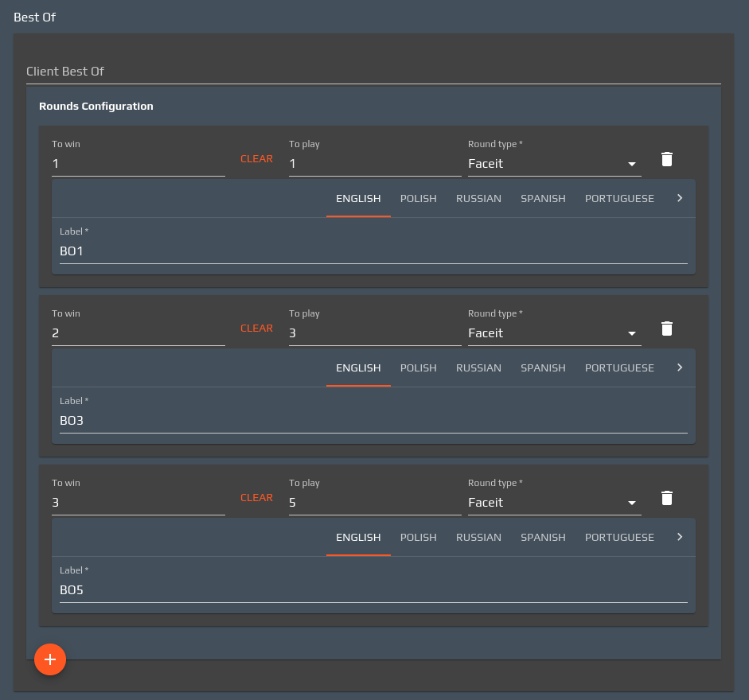The image size is (749, 700).
Task: Focus the To play field containing 5
Action: coord(374,503)
